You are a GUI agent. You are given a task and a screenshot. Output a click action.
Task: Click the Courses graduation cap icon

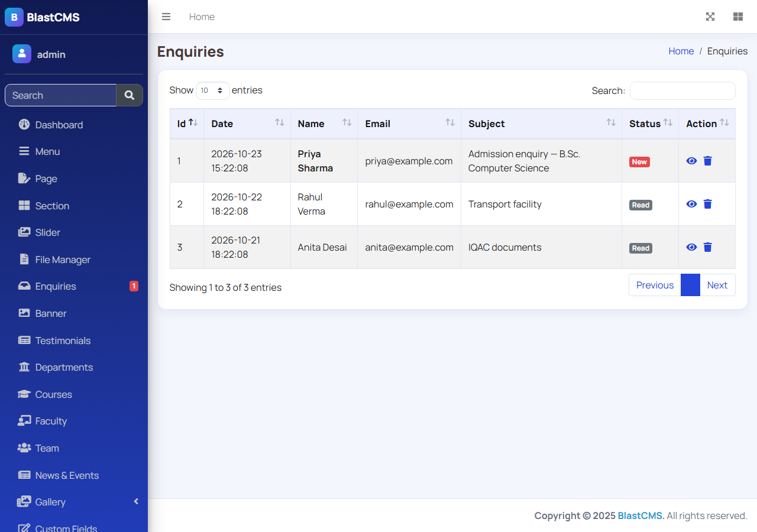24,394
